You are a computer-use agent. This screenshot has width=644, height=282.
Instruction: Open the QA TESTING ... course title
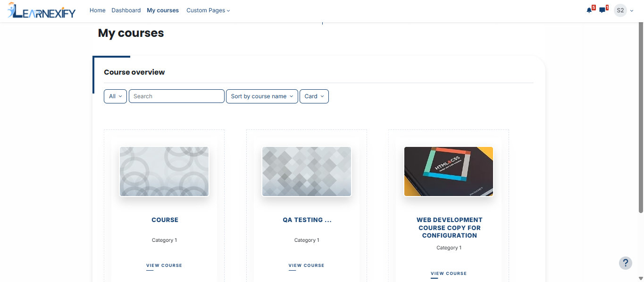pos(307,220)
